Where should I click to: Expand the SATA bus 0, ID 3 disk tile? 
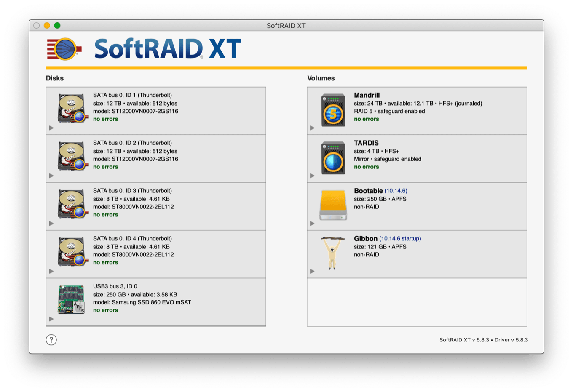pos(51,224)
